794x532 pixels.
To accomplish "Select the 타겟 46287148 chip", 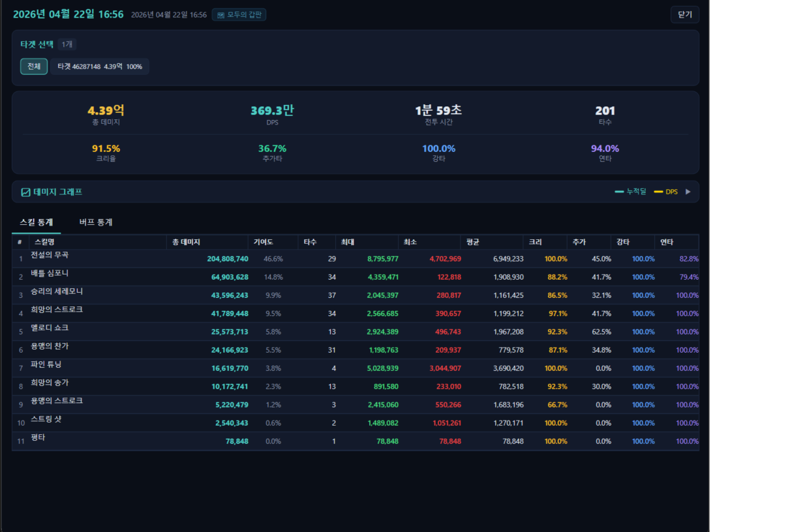I will click(100, 66).
